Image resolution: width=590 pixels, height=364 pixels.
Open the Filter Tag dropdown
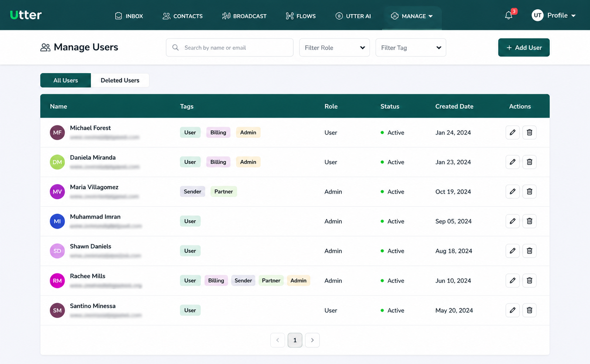(411, 47)
